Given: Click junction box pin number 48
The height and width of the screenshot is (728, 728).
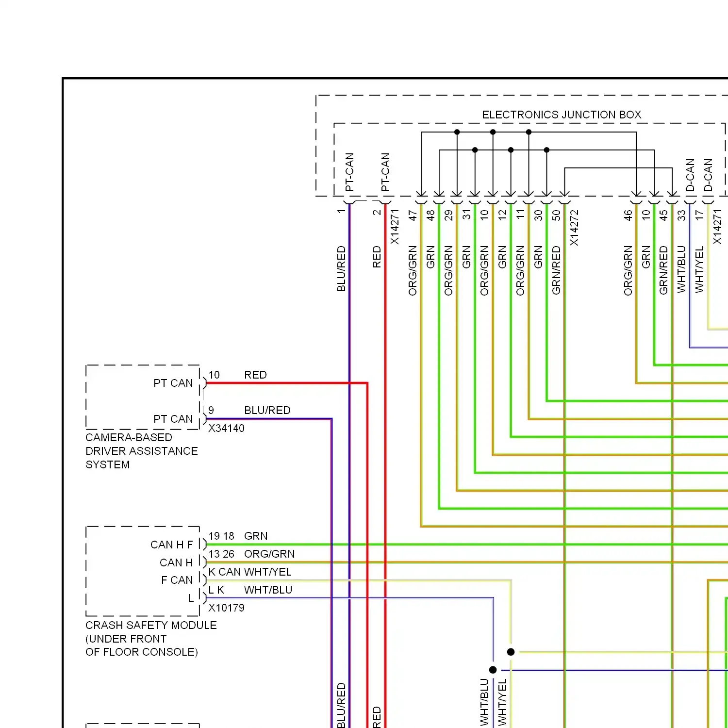Looking at the screenshot, I should click(430, 215).
